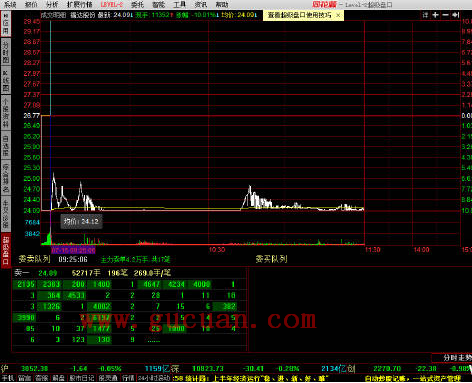The width and height of the screenshot is (472, 383).
Task: Click the 269.0手/笔 average value
Action: [x=152, y=273]
